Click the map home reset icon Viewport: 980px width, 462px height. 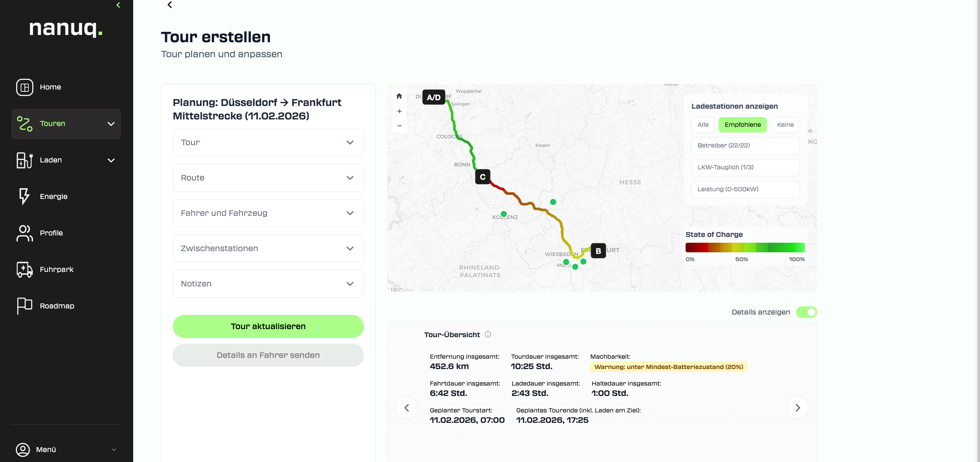point(399,96)
